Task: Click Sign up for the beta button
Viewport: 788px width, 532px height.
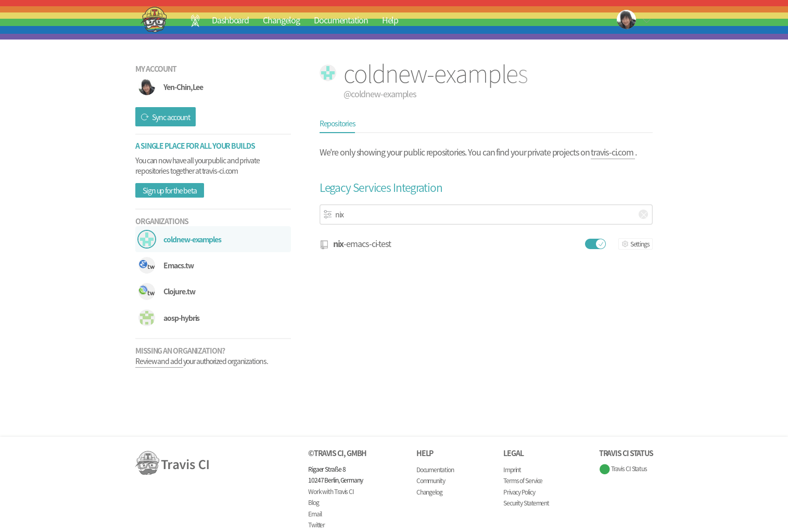Action: click(170, 190)
